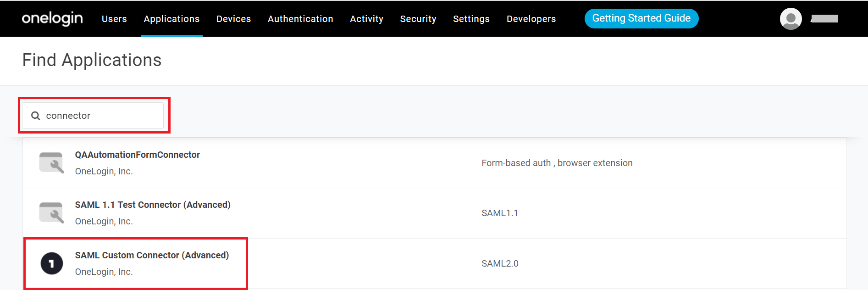This screenshot has height=290, width=868.
Task: Open the Authentication menu
Action: pyautogui.click(x=300, y=19)
